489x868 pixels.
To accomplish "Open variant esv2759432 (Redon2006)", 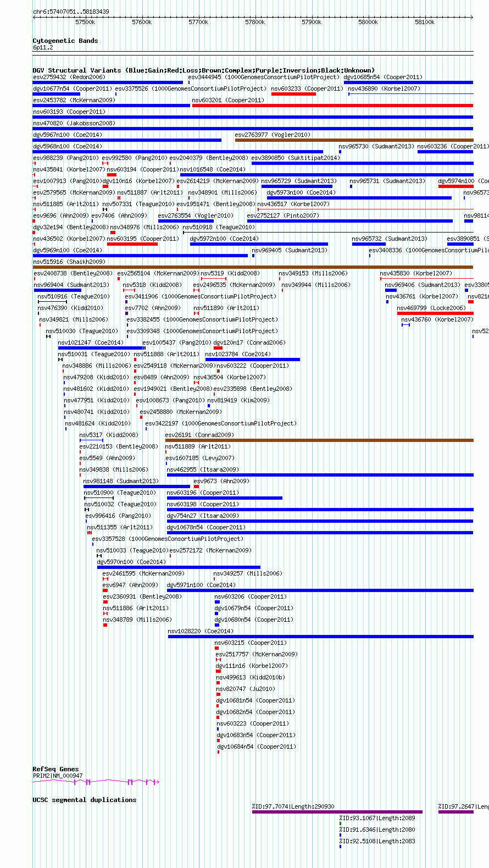I will coord(69,77).
